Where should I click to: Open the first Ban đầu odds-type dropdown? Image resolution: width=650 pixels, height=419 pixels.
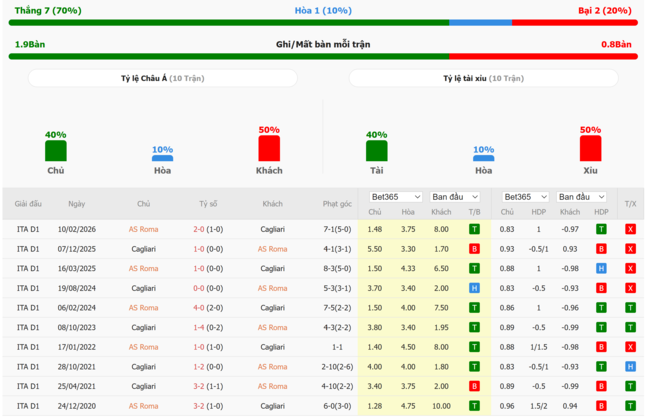pos(455,197)
